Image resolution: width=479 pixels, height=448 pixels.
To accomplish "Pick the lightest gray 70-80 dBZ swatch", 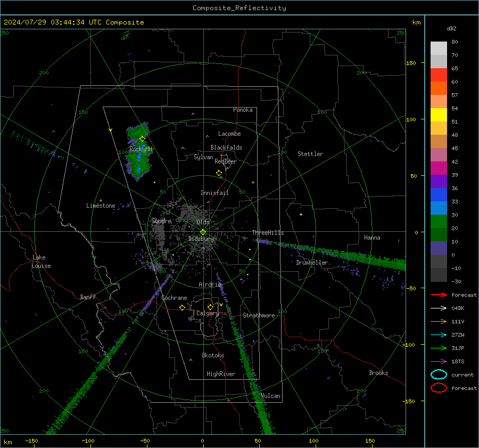I will (x=439, y=48).
